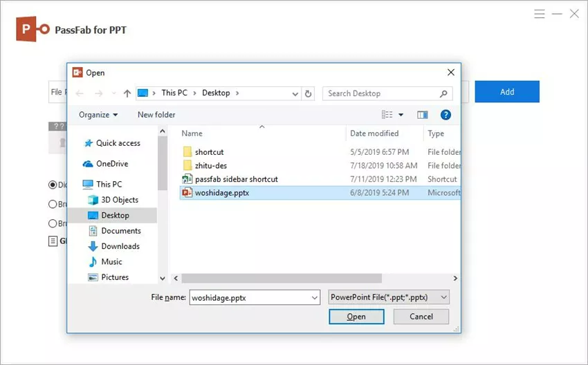Click the refresh icon beside address bar

(309, 93)
